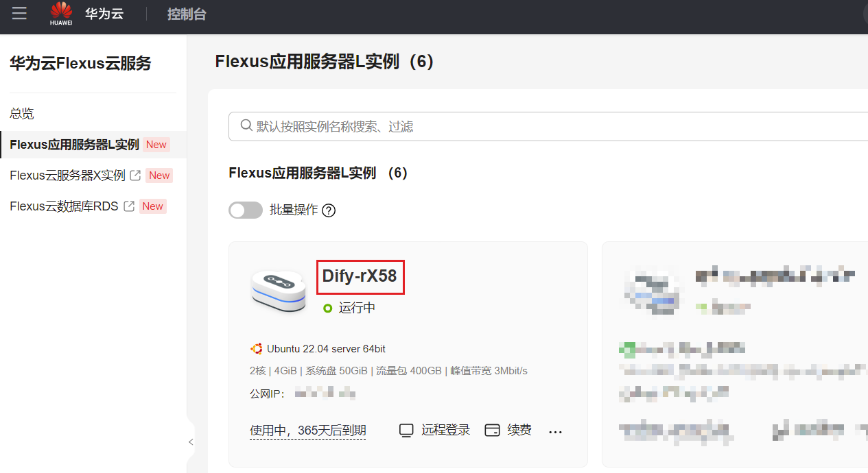Click external link icon beside Flexus云服务器X实例
Image resolution: width=868 pixels, height=473 pixels.
click(x=135, y=175)
